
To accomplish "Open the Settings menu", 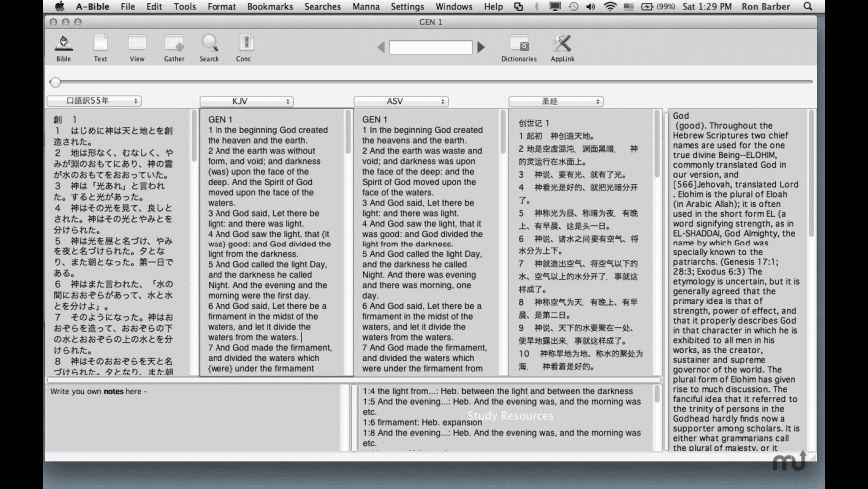I will [407, 7].
